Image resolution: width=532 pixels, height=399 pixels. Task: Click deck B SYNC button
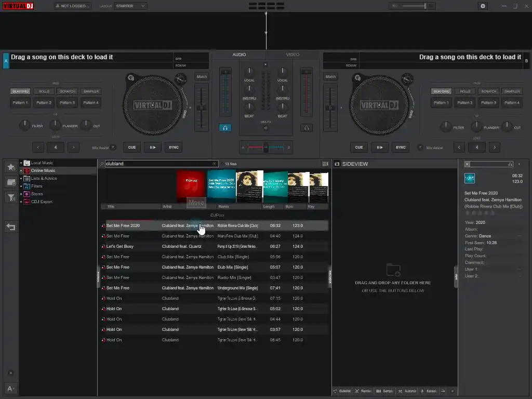[x=401, y=147]
